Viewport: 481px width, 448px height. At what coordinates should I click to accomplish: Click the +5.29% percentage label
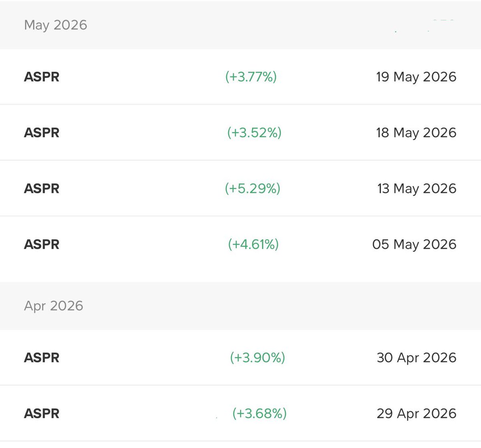(253, 188)
